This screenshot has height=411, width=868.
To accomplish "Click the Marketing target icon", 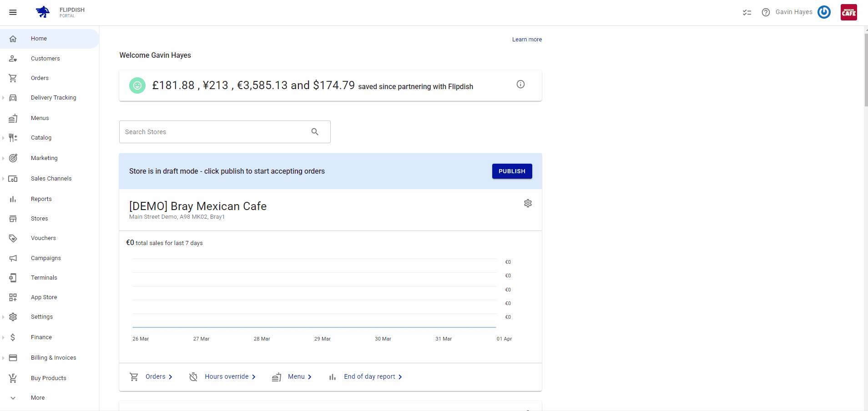I will point(13,158).
